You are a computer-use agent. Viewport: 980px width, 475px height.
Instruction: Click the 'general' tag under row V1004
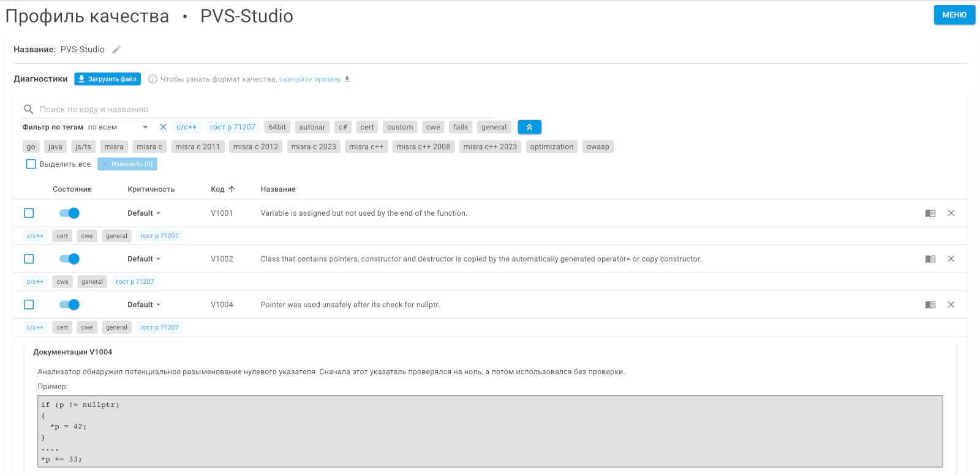point(116,328)
